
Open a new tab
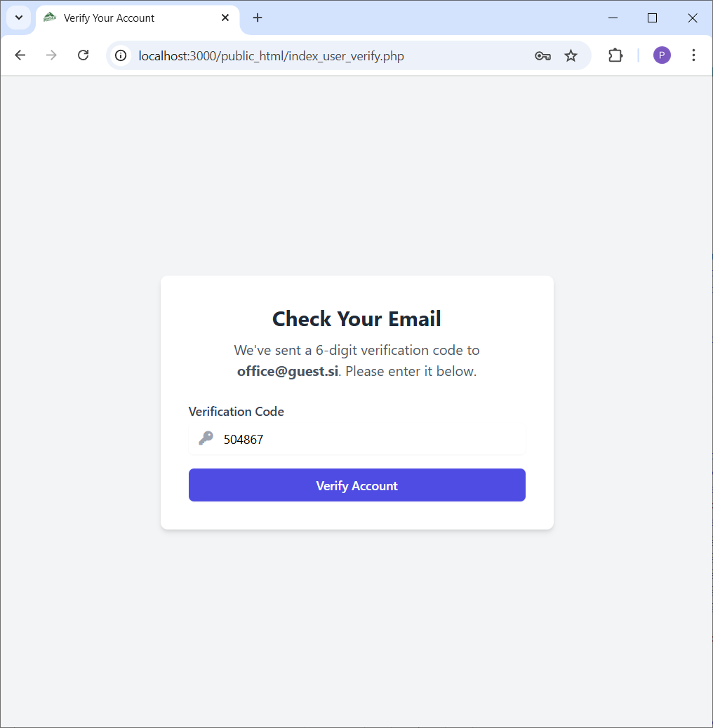click(x=258, y=18)
